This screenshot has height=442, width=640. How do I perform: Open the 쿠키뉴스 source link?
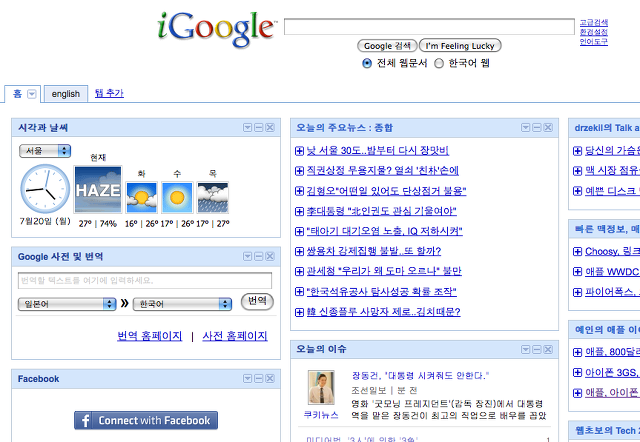321,415
